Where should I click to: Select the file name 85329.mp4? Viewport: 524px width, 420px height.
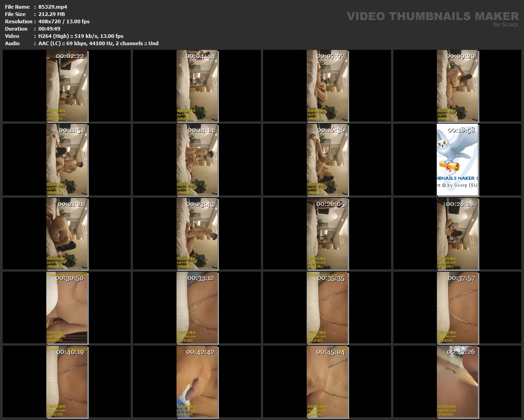[53, 7]
